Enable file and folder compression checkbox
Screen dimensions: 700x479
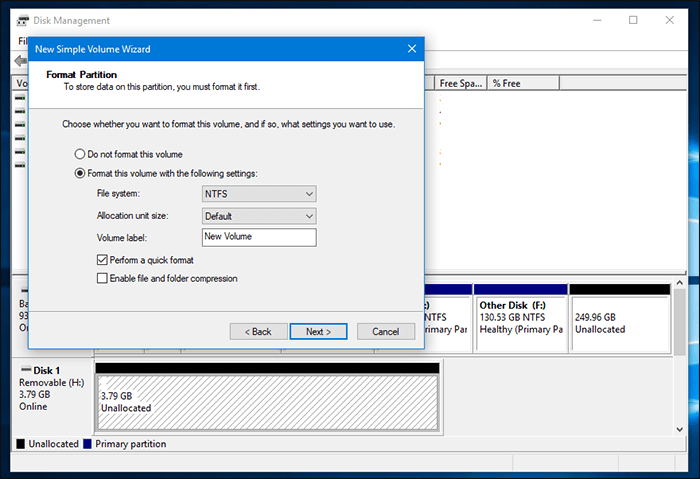tap(102, 278)
